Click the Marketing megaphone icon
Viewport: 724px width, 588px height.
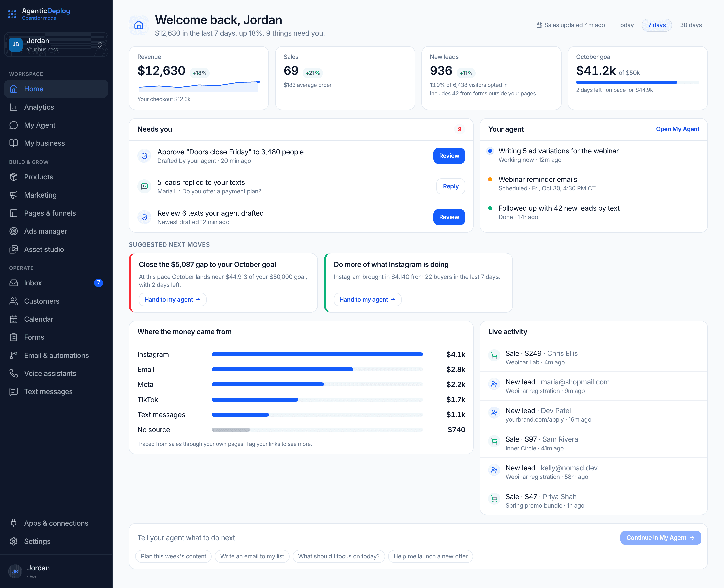pyautogui.click(x=14, y=195)
